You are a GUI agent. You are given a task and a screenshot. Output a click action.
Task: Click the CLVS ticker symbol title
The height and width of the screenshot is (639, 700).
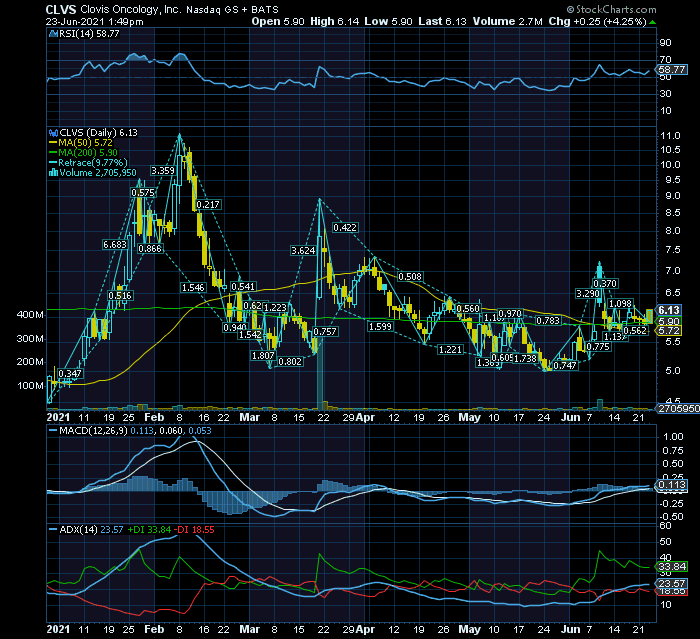[x=61, y=9]
